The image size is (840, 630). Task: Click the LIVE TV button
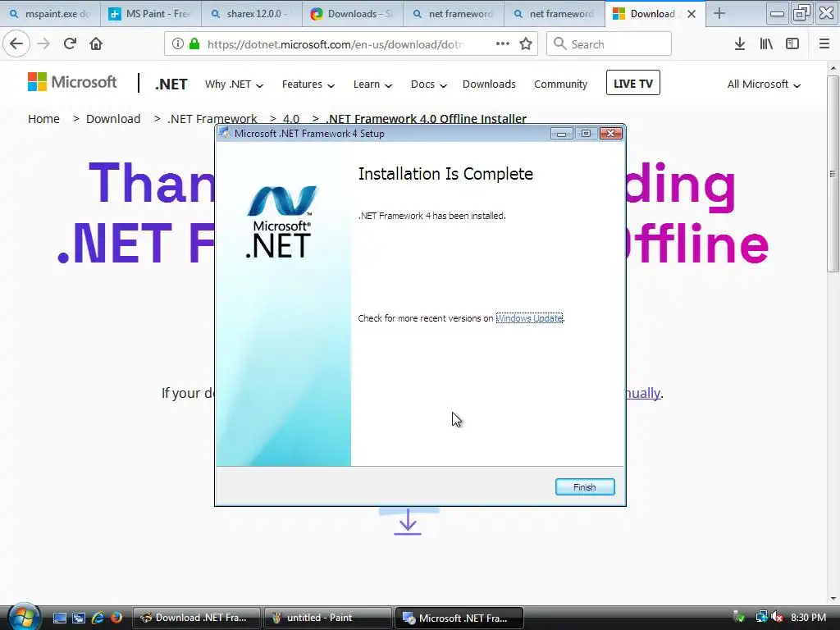point(632,83)
